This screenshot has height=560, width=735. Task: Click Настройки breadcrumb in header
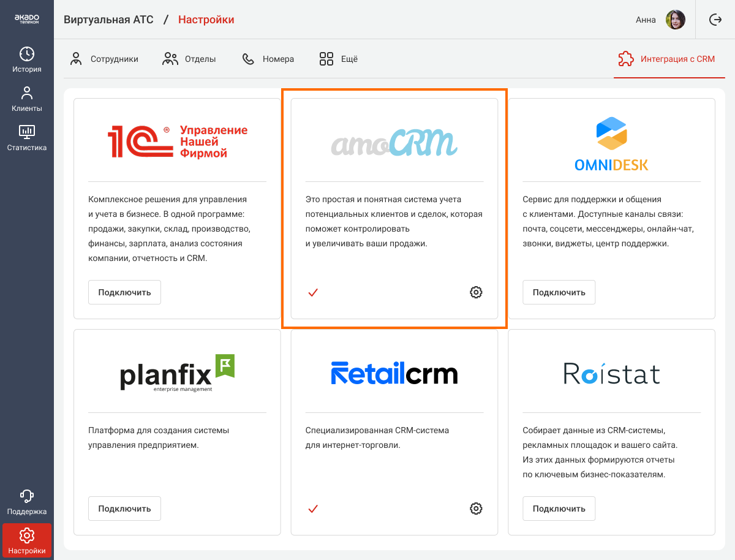[x=206, y=20]
